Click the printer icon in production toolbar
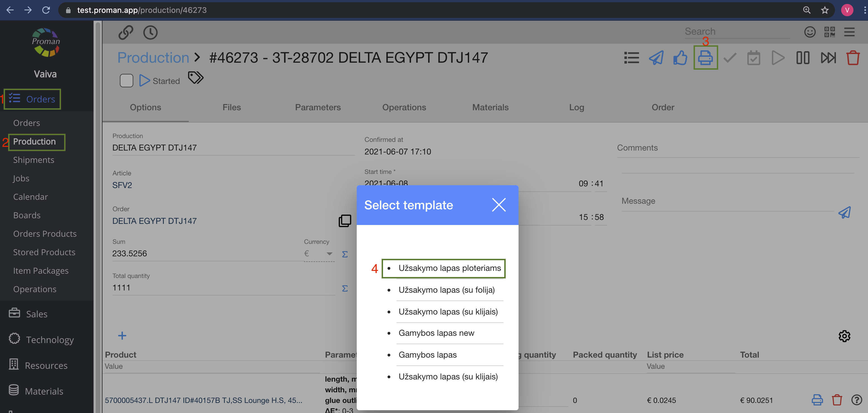 click(x=705, y=58)
